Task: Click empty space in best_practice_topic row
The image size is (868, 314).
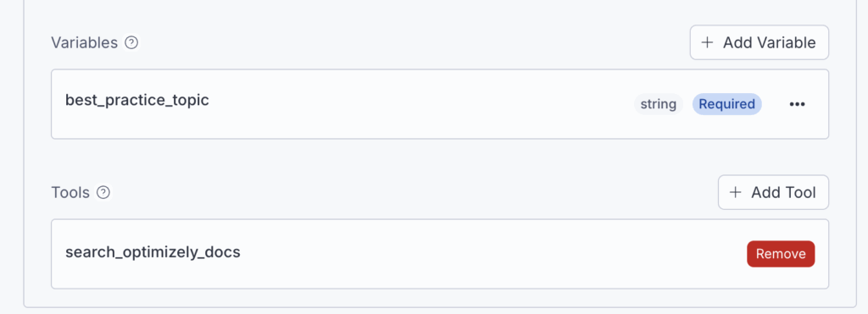Action: point(420,104)
